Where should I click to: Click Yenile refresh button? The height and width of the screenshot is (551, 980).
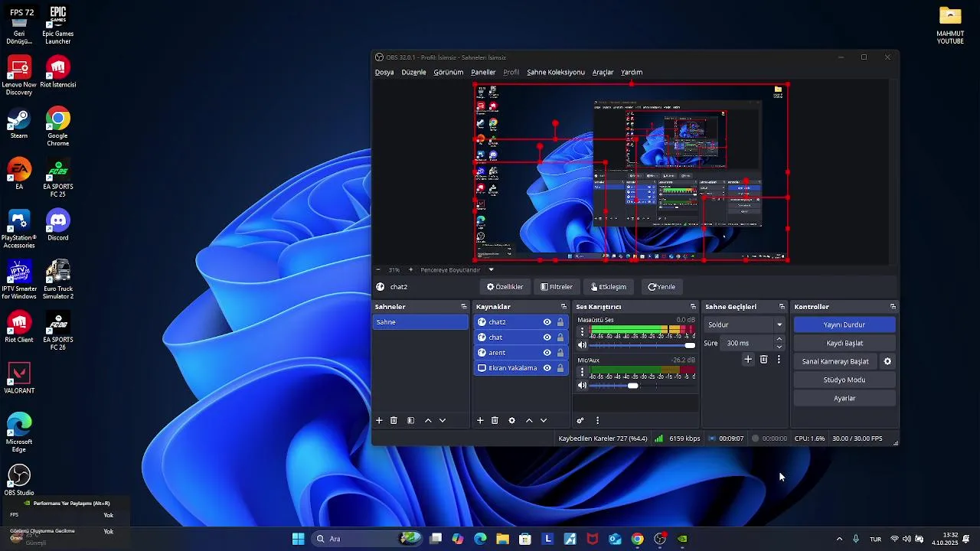(x=661, y=287)
